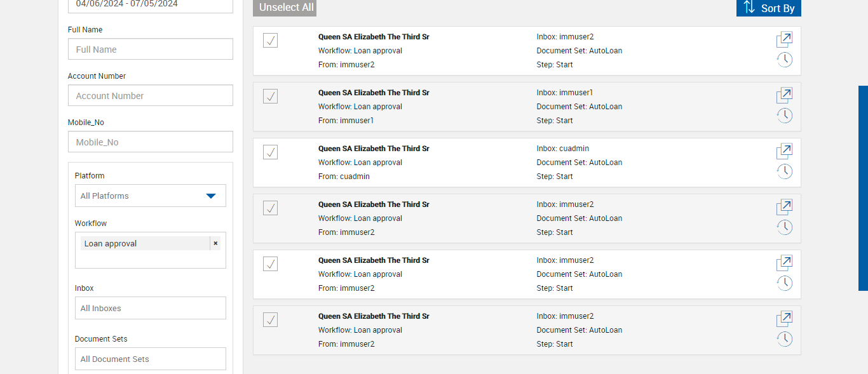Screen dimensions: 868x374
Task: Open the All Document Sets selector
Action: coord(150,359)
